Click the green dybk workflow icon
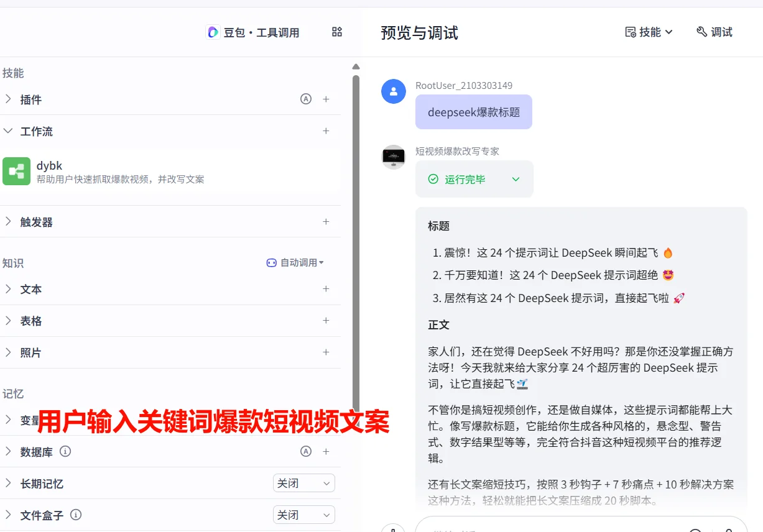 point(16,171)
